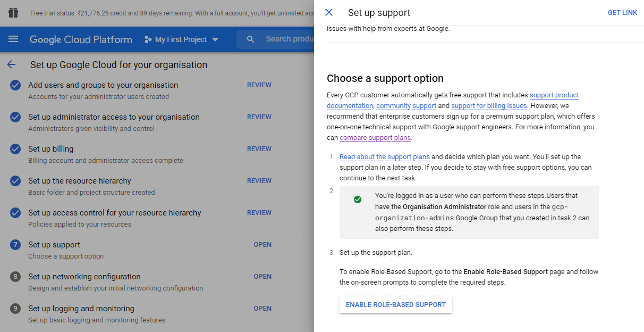This screenshot has height=332, width=644.
Task: Select 'Set up administrator access' step title
Action: (114, 117)
